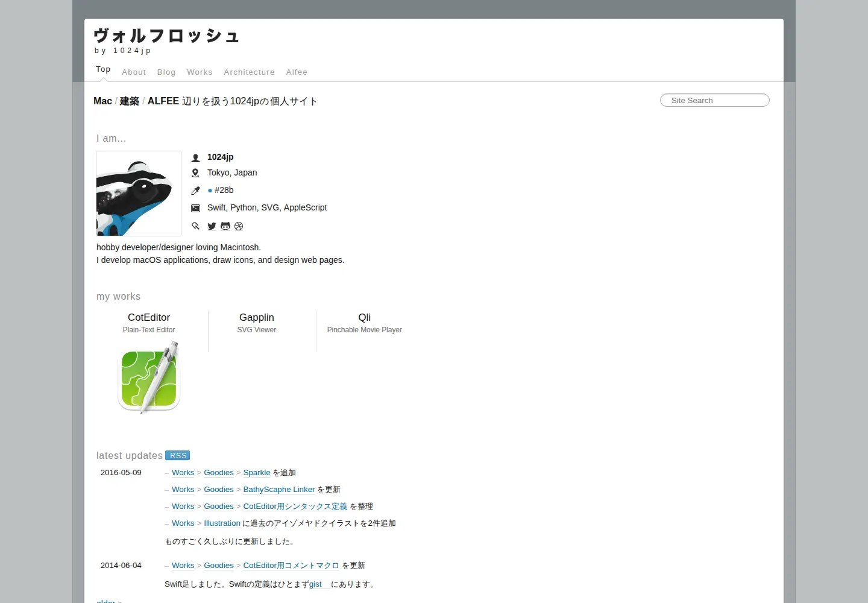Click the terminal icon beside Swift, Python
The height and width of the screenshot is (603, 868).
click(x=195, y=208)
